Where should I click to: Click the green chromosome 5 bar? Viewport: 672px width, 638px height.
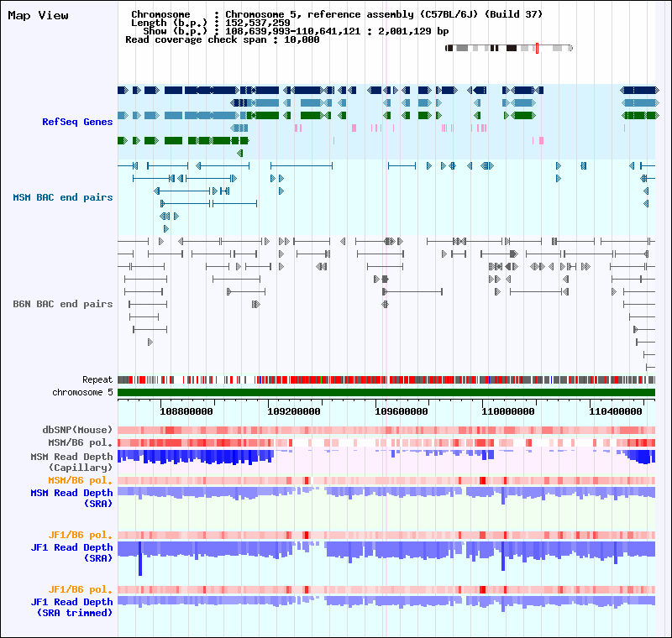click(386, 393)
